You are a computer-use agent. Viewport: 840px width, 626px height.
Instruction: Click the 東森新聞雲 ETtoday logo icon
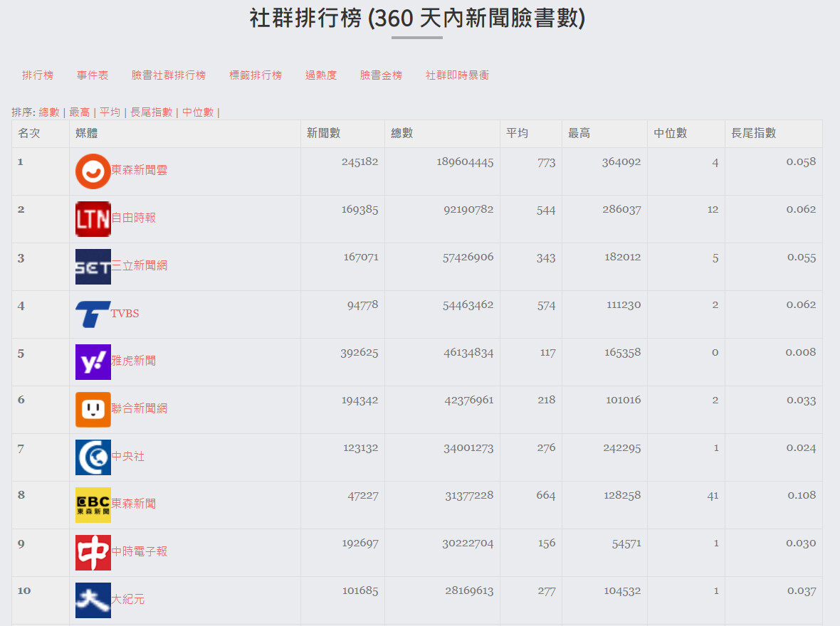tap(93, 171)
